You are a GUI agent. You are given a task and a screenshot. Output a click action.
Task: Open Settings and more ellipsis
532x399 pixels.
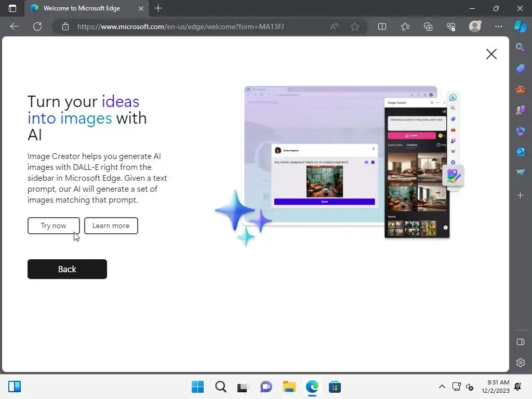point(498,26)
